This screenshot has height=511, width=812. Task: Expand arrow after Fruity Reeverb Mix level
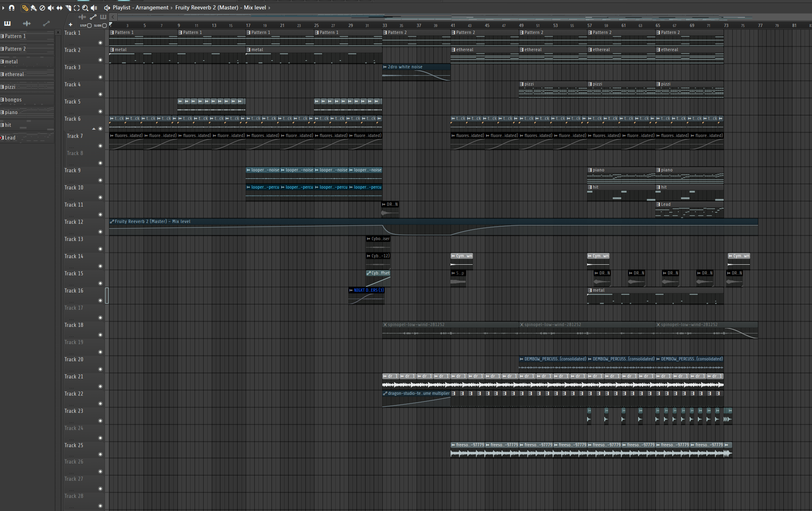tap(269, 8)
